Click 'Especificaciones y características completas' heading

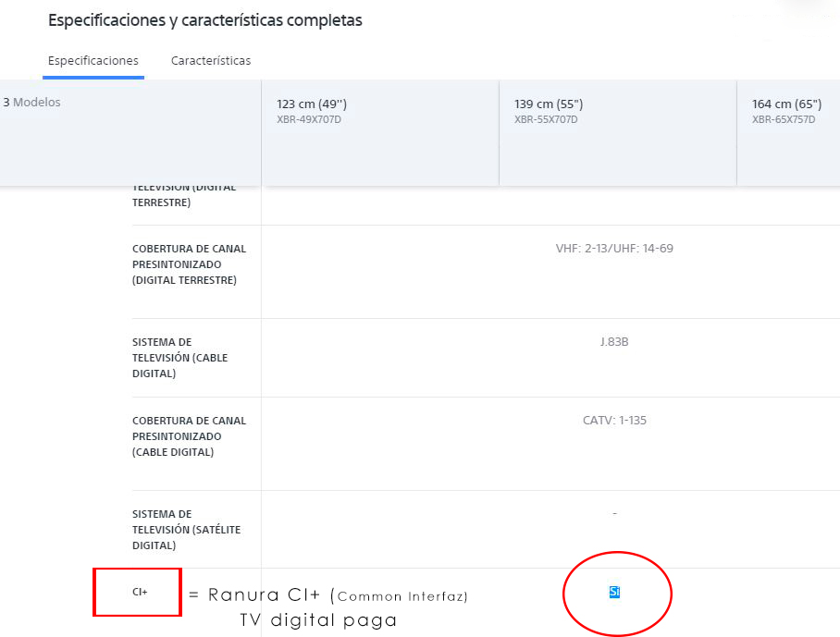[x=205, y=20]
